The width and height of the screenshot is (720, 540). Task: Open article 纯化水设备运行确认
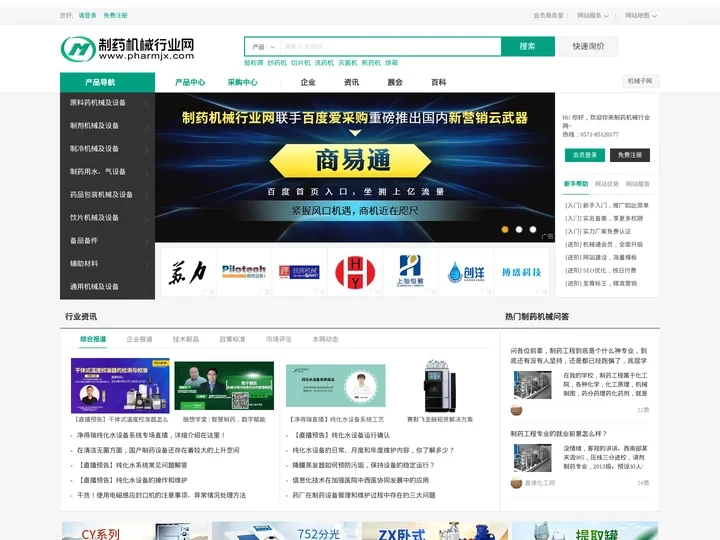click(341, 435)
